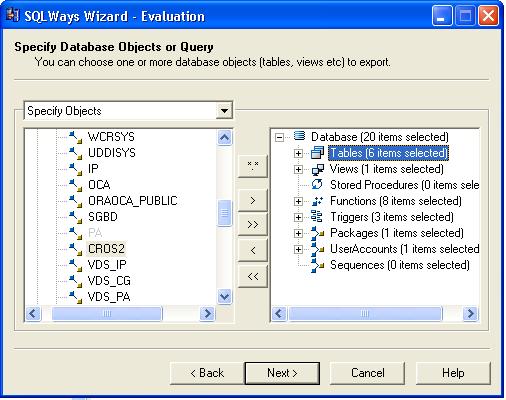Click the Sequences icon in tree

point(317,266)
